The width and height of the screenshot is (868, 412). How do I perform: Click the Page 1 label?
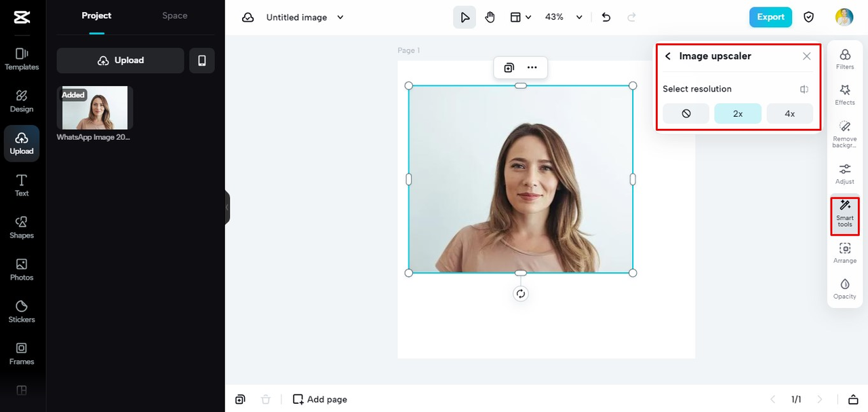pos(409,50)
